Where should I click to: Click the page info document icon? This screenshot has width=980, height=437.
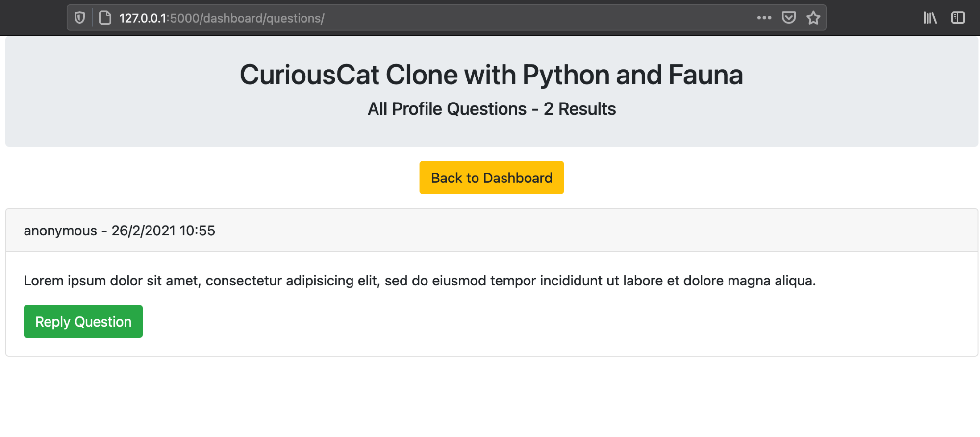point(105,18)
